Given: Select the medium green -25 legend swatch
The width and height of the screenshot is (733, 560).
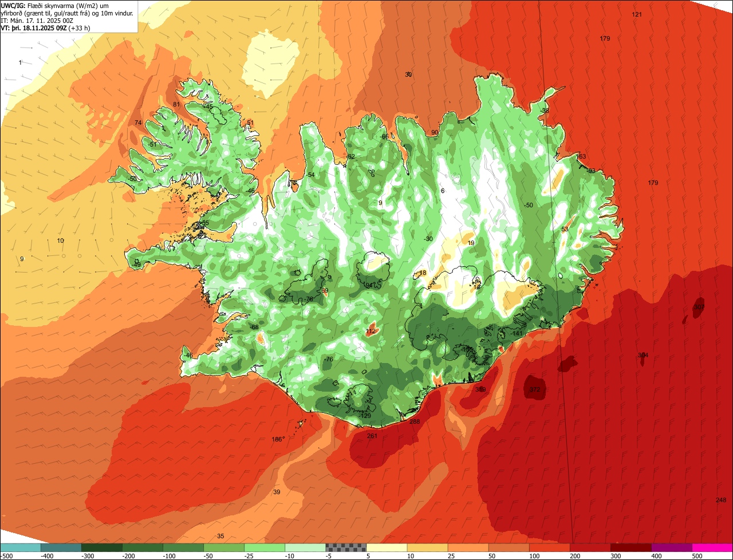Looking at the screenshot, I should click(265, 547).
